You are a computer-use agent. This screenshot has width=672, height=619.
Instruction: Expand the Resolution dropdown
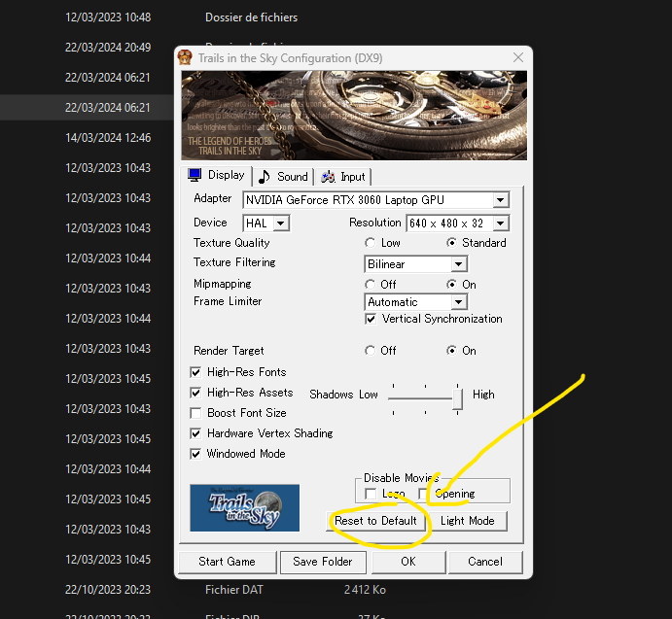500,224
